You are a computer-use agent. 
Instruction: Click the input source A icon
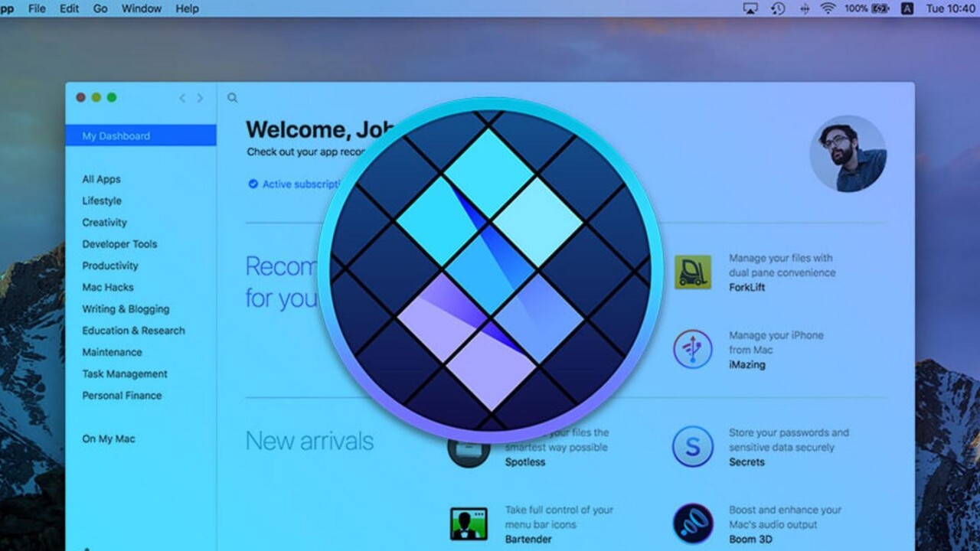pos(907,8)
